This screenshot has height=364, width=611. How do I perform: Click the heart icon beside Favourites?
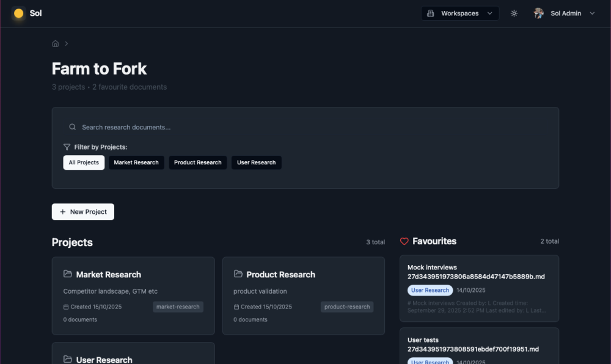[404, 241]
